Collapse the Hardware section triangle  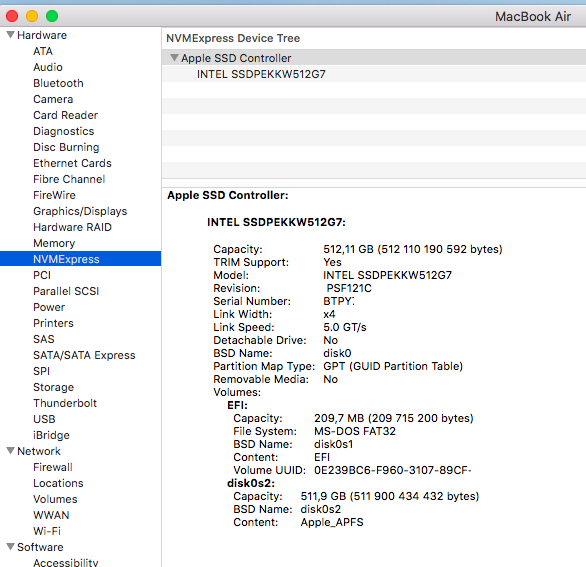[10, 35]
